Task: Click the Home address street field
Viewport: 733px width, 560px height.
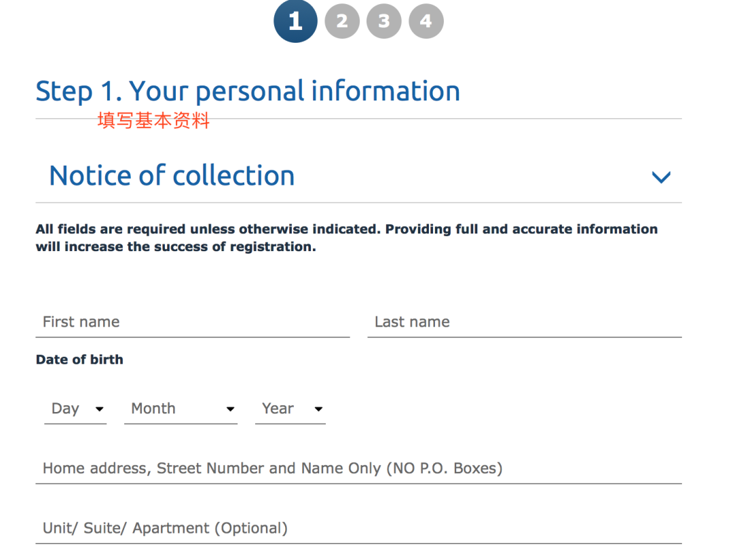Action: point(358,468)
